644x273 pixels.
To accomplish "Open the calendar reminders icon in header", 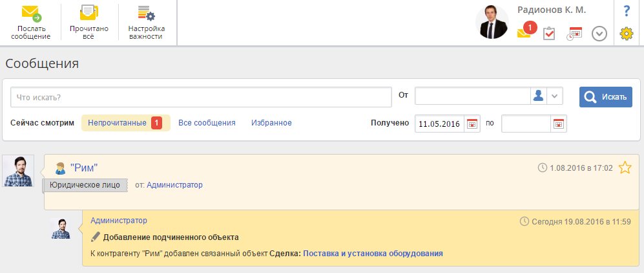I will tap(574, 34).
